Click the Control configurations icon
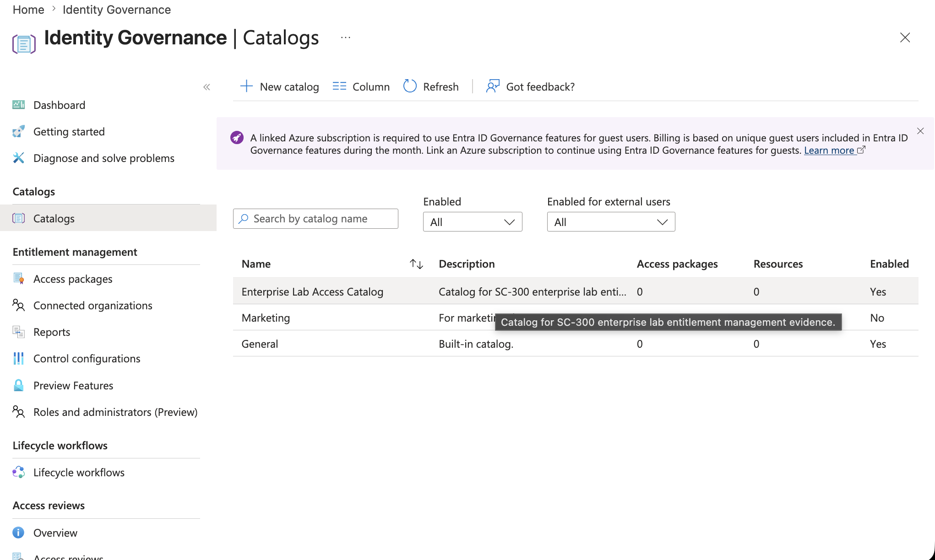 [18, 358]
